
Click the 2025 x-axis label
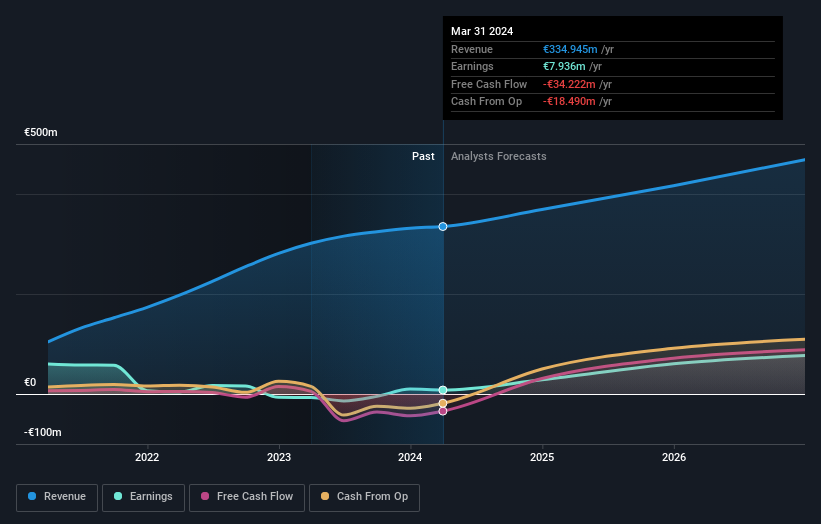(x=542, y=457)
